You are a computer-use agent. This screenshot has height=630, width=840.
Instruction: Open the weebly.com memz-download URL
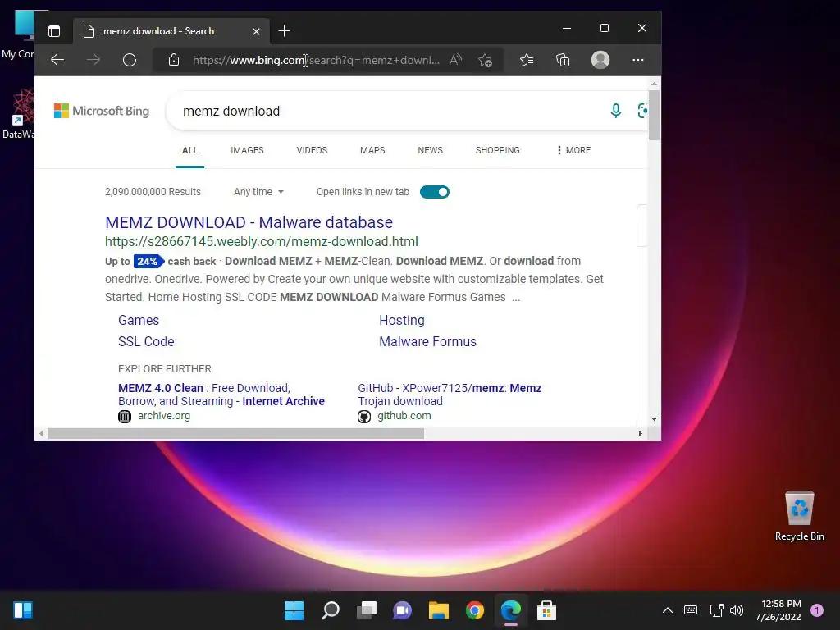(262, 242)
